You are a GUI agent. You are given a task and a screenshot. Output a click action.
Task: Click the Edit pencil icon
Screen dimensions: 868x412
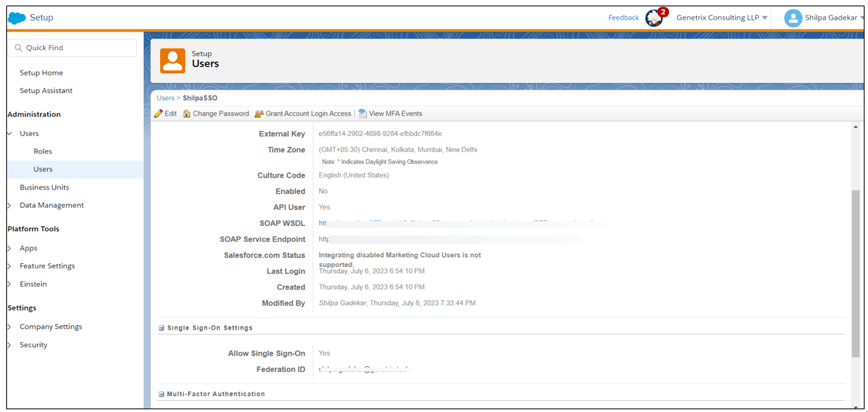159,113
